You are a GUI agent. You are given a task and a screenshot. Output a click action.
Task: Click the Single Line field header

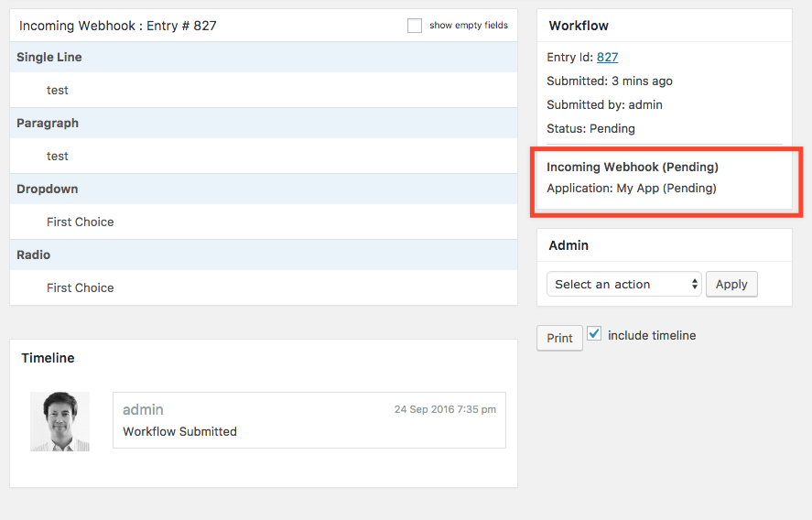point(49,57)
